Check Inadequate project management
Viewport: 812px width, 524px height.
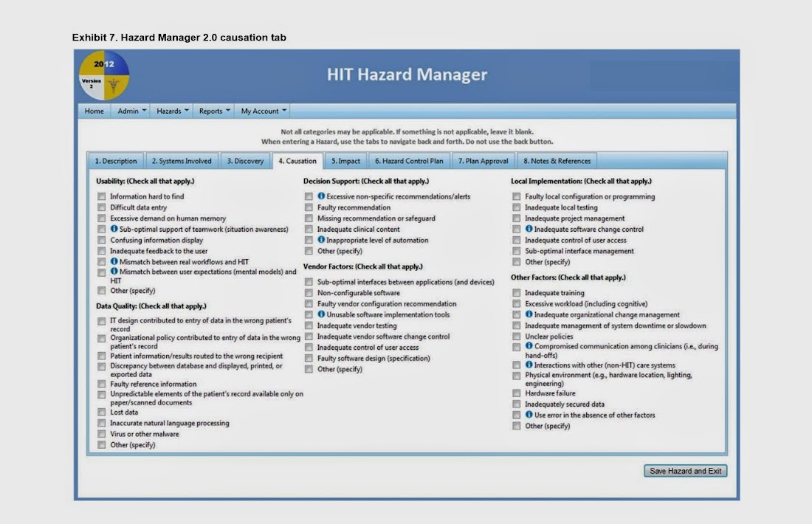[516, 218]
